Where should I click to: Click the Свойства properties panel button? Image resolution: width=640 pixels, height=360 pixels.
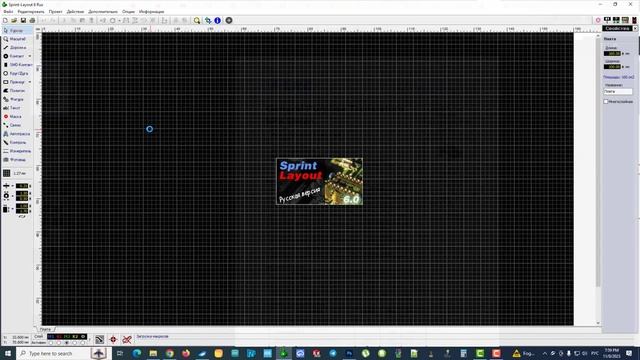[617, 29]
